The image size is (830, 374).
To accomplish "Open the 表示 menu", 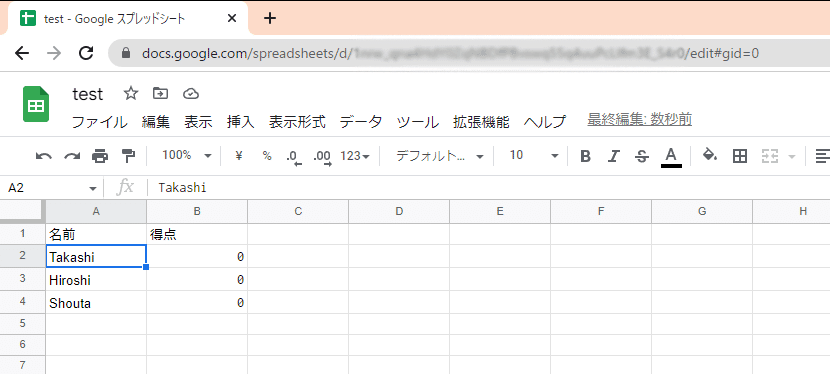I will 198,122.
